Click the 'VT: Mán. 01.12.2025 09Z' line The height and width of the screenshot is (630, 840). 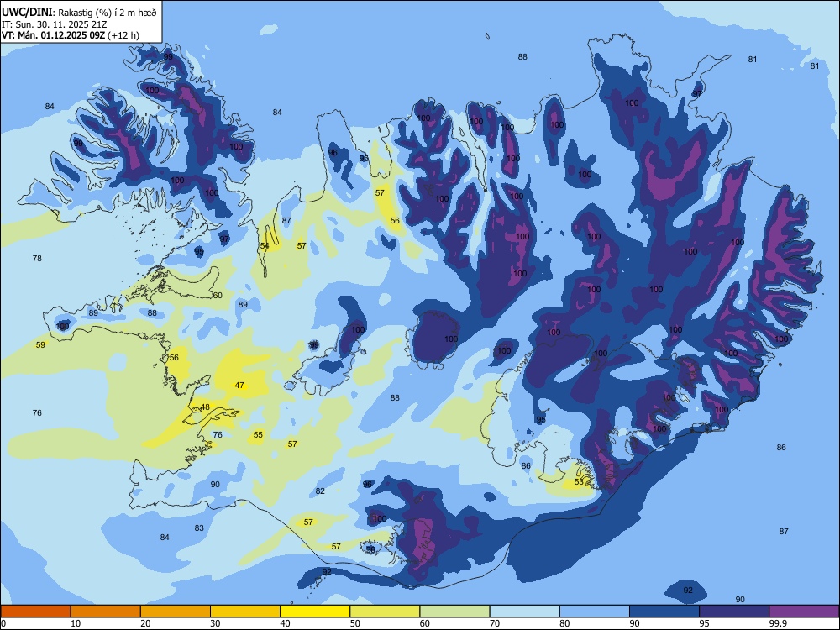(53, 35)
